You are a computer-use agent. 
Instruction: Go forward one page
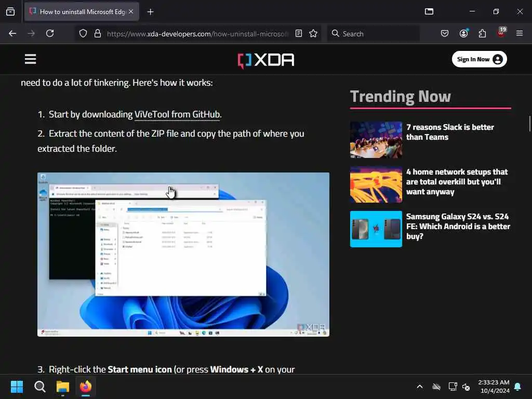tap(31, 33)
